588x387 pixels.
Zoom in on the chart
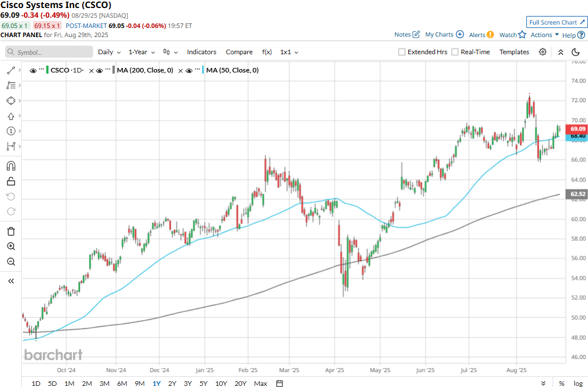click(11, 247)
